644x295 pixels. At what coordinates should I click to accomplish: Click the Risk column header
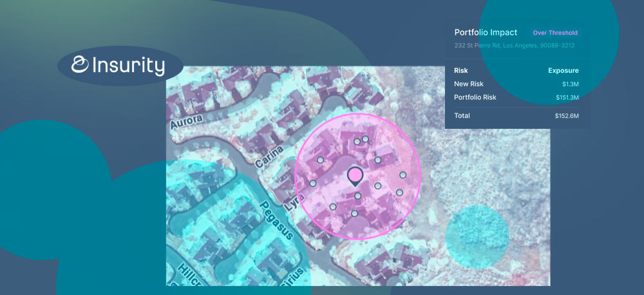(x=461, y=71)
